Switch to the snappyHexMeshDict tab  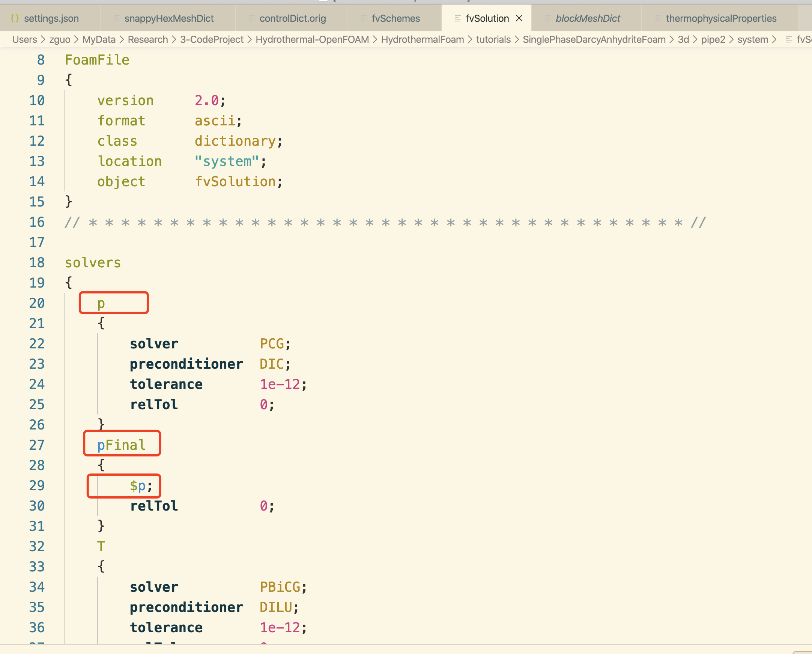click(x=169, y=18)
